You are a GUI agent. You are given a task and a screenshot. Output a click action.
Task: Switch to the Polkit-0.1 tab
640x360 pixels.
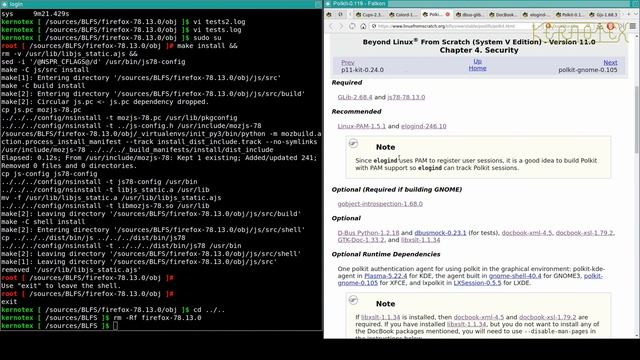click(x=570, y=15)
